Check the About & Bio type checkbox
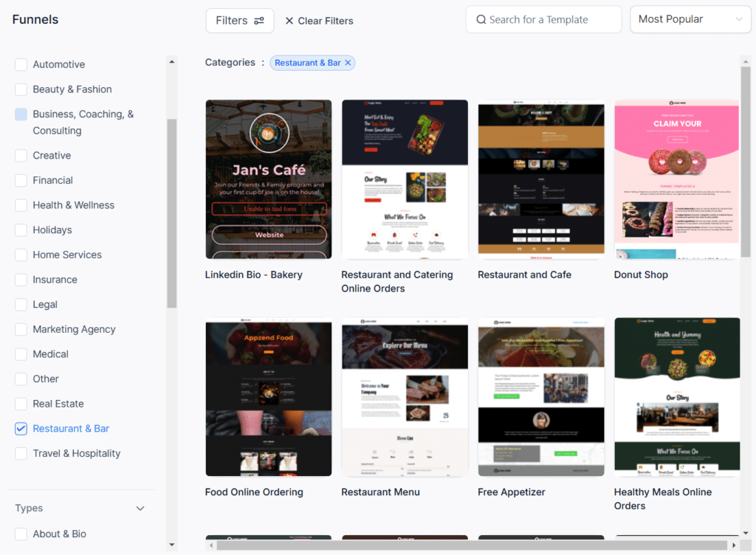The height and width of the screenshot is (555, 756). pos(21,534)
